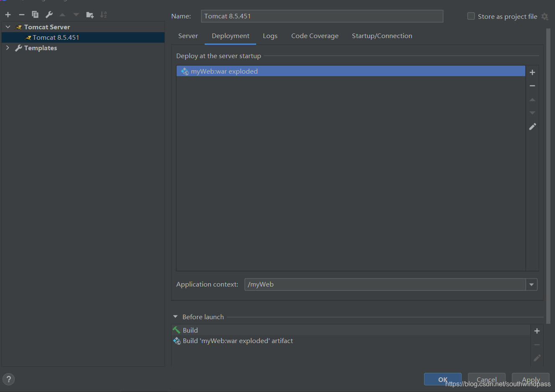
Task: Click the Cancel button
Action: [487, 379]
